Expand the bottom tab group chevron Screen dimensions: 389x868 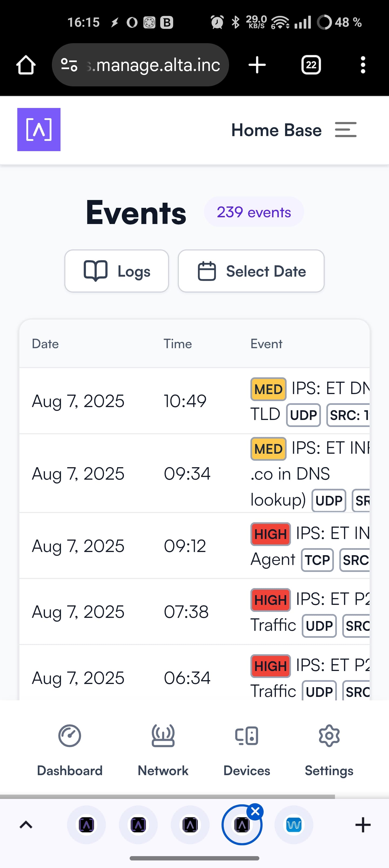[x=26, y=825]
